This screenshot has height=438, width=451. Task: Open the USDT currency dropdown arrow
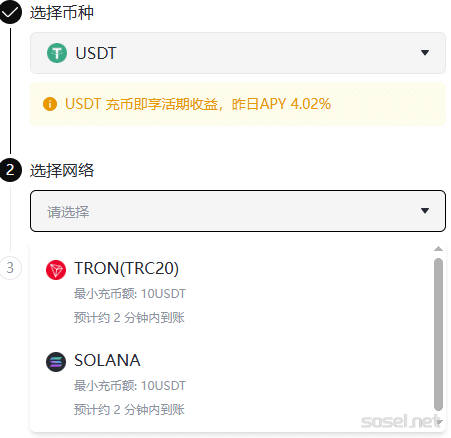pos(425,53)
